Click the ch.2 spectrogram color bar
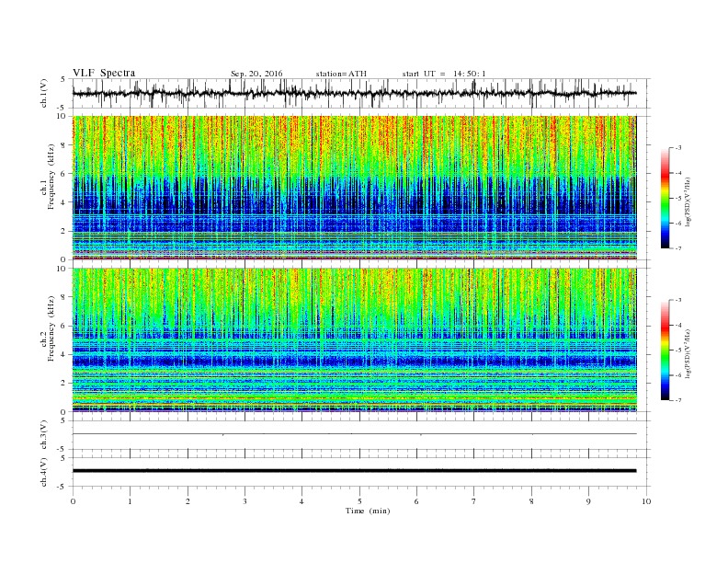Viewport: 728px width, 563px height. 665,350
